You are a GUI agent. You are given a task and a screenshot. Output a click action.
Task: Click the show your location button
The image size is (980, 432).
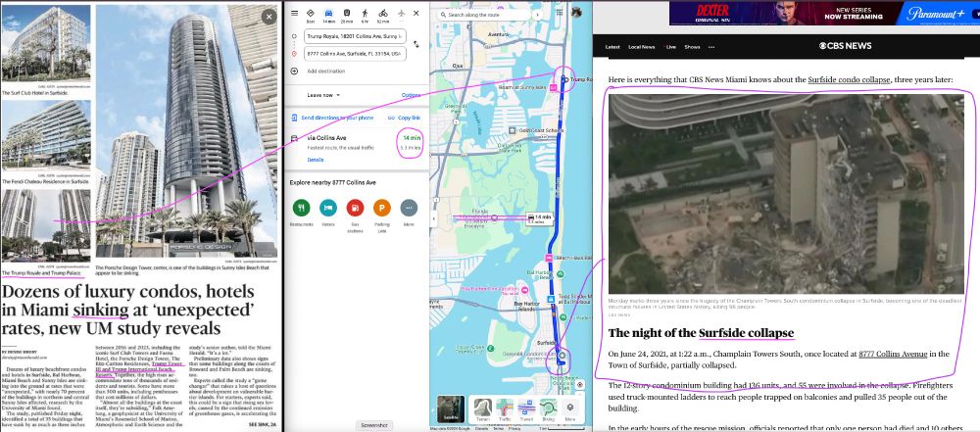580,384
